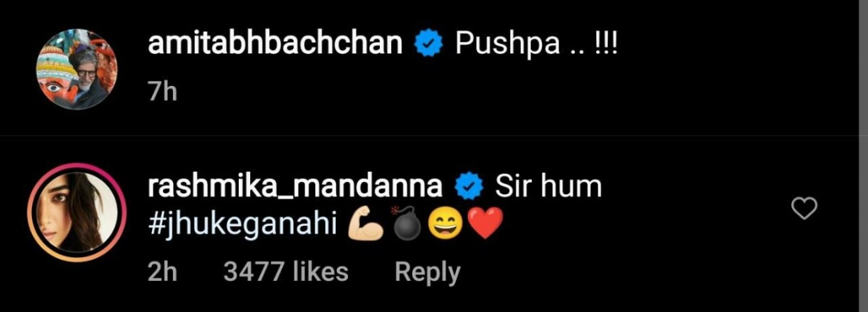Viewport: 868px width, 312px height.
Task: Open the #jhukeganahi hashtag
Action: pos(242,225)
